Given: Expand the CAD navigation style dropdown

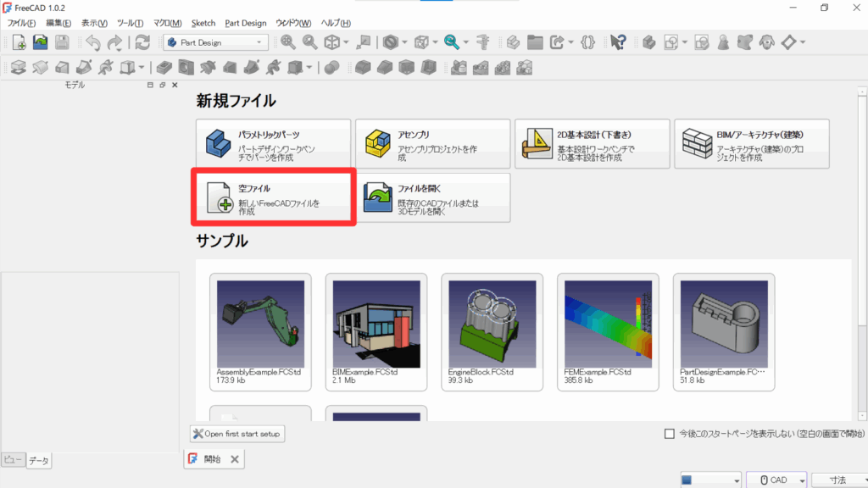Looking at the screenshot, I should [776, 480].
